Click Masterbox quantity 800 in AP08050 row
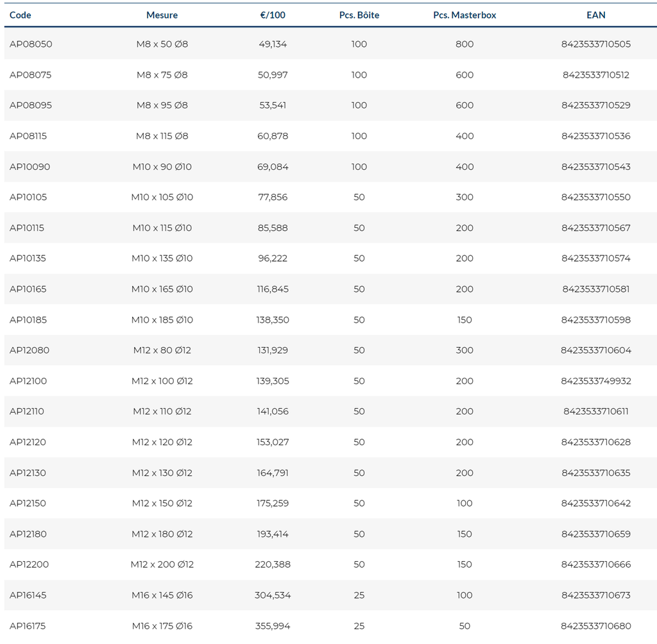The image size is (657, 644). click(x=465, y=44)
